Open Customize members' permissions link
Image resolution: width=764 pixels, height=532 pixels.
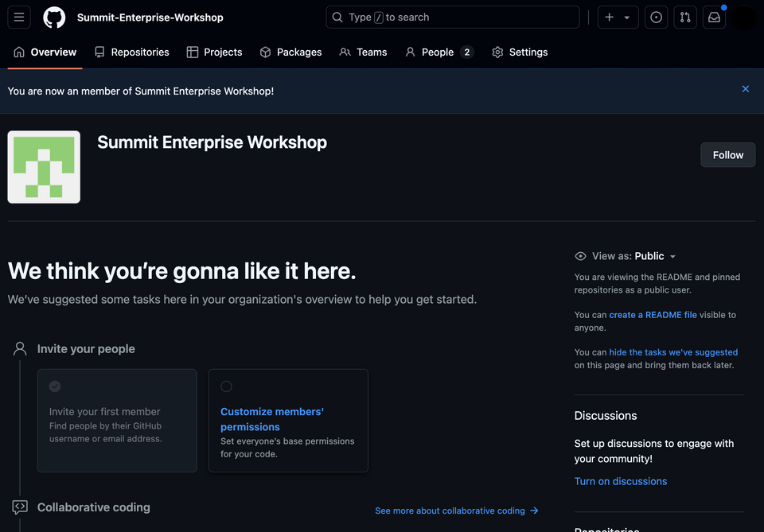tap(272, 420)
